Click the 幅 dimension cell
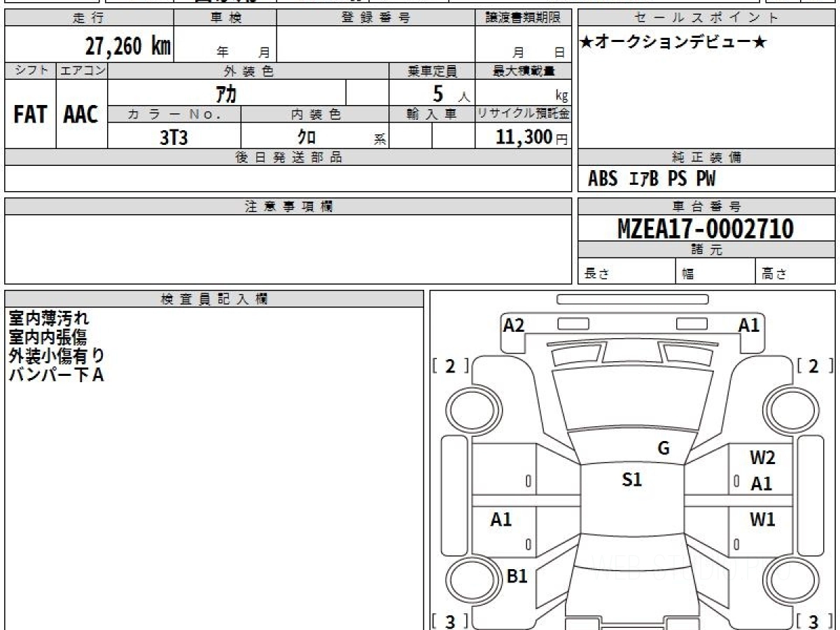Image resolution: width=840 pixels, height=630 pixels. (715, 272)
